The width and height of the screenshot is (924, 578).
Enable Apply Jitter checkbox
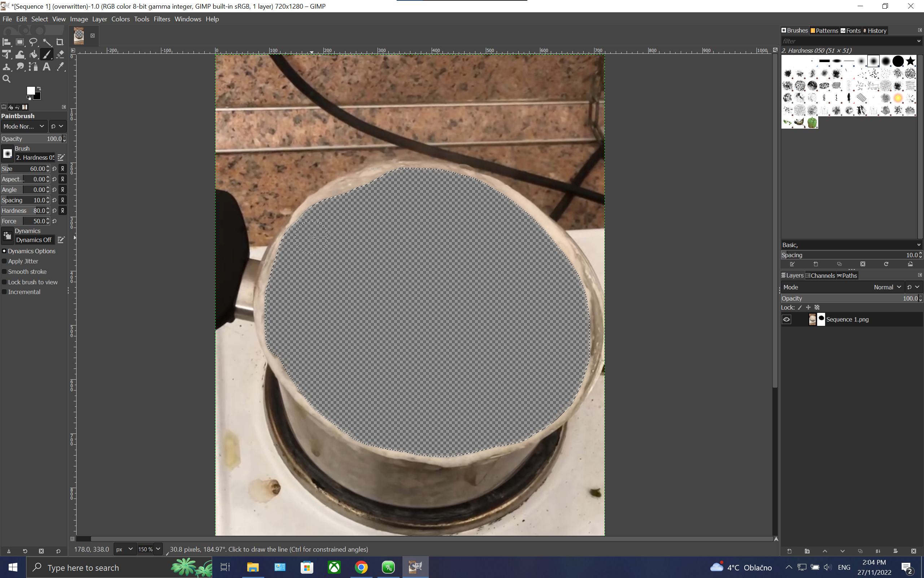point(4,261)
